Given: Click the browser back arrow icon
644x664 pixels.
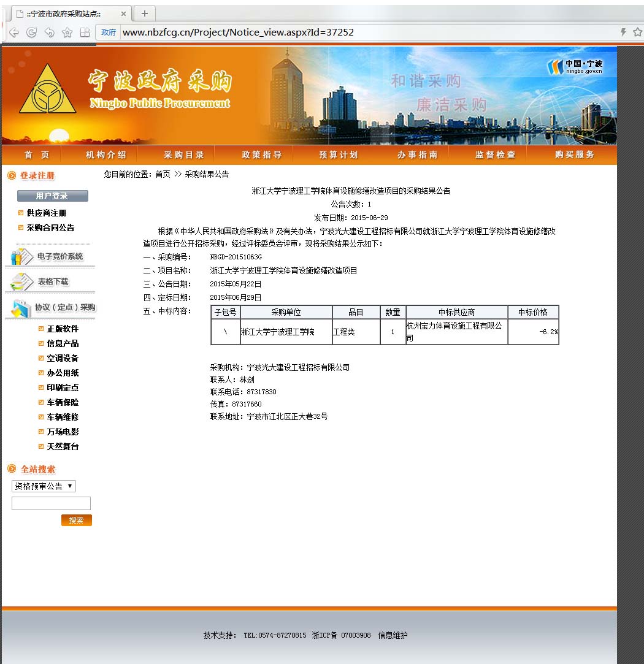Looking at the screenshot, I should [13, 32].
